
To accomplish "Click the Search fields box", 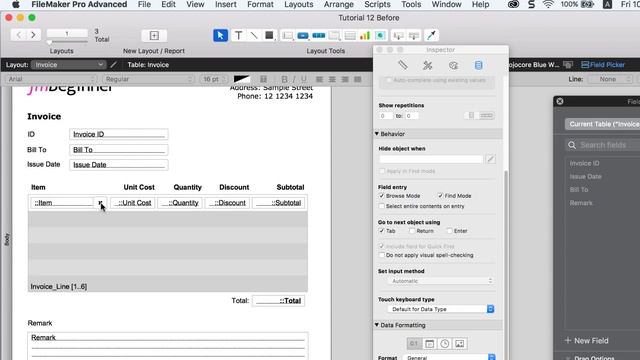I will [602, 145].
